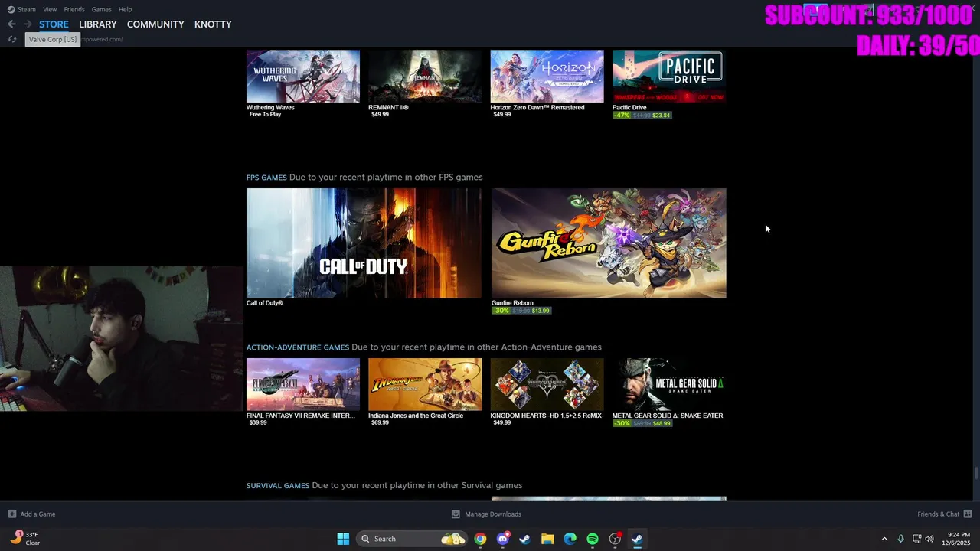Click Gunfire Reborn -30% discount price

click(521, 311)
